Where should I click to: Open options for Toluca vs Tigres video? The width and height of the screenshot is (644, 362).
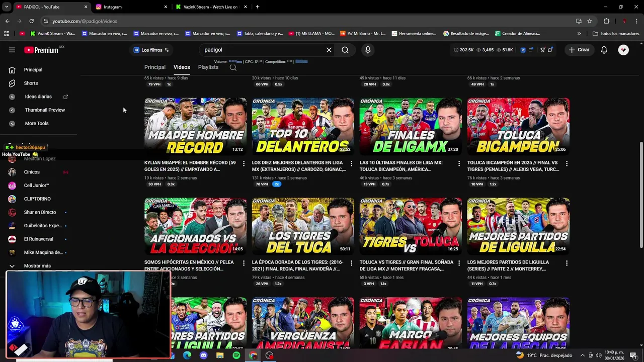(x=459, y=263)
